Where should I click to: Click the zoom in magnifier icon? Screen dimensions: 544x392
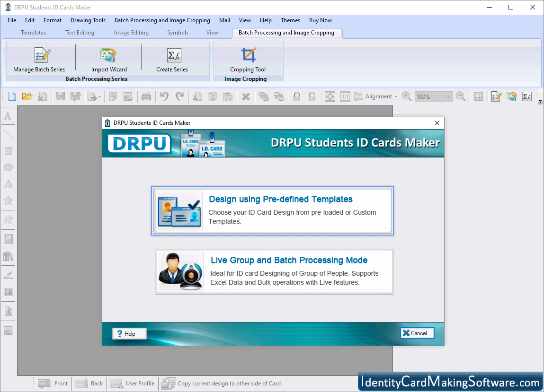407,96
